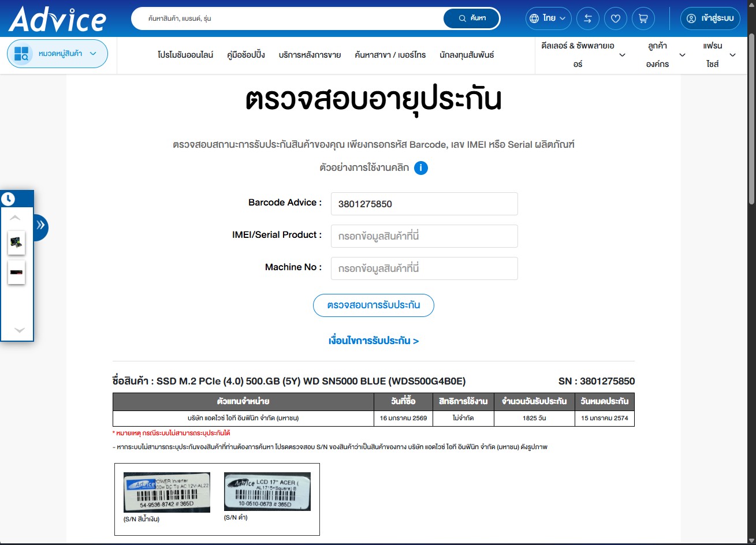Expand the หมวดหมู่สินค้า category menu
This screenshot has height=545, width=756.
pos(57,54)
